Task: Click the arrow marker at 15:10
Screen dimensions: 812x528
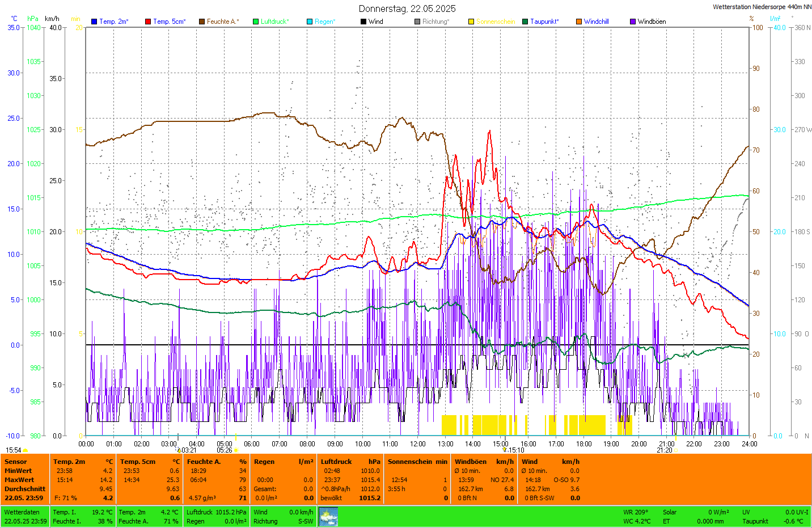Action: [x=505, y=450]
